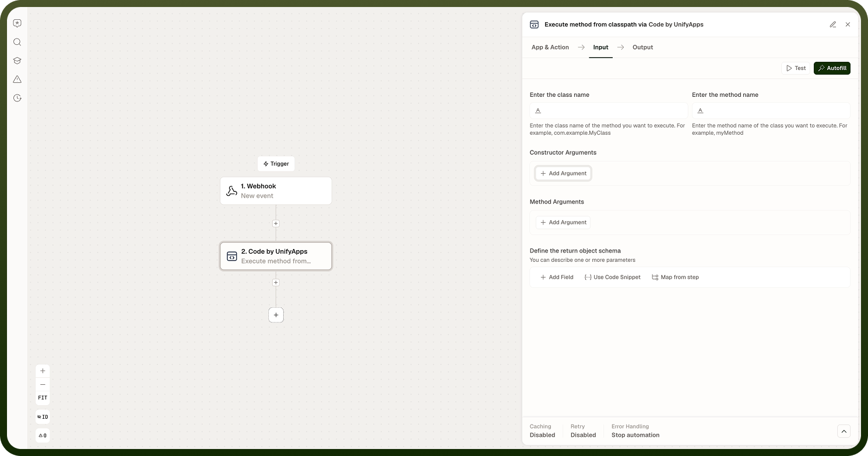This screenshot has height=456, width=868.
Task: Open the Output tab
Action: 642,47
